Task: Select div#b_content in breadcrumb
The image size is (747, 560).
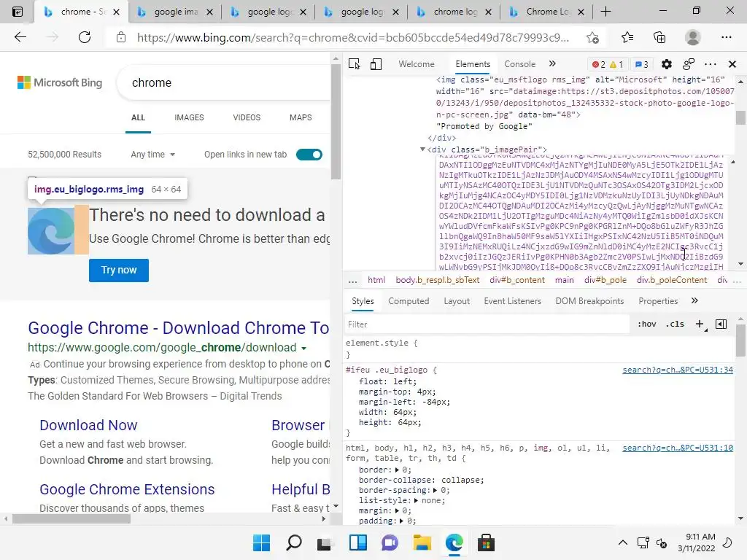Action: coord(517,280)
